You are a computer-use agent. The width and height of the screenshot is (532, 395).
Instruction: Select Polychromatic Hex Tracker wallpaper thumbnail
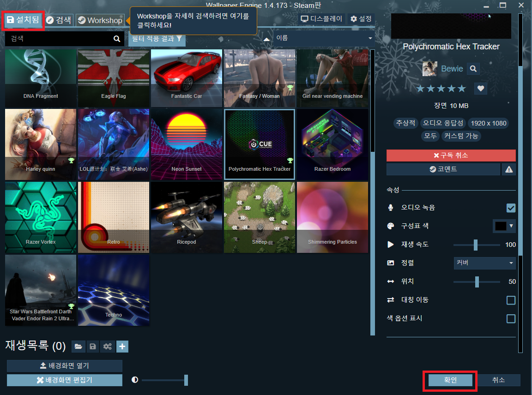[260, 144]
